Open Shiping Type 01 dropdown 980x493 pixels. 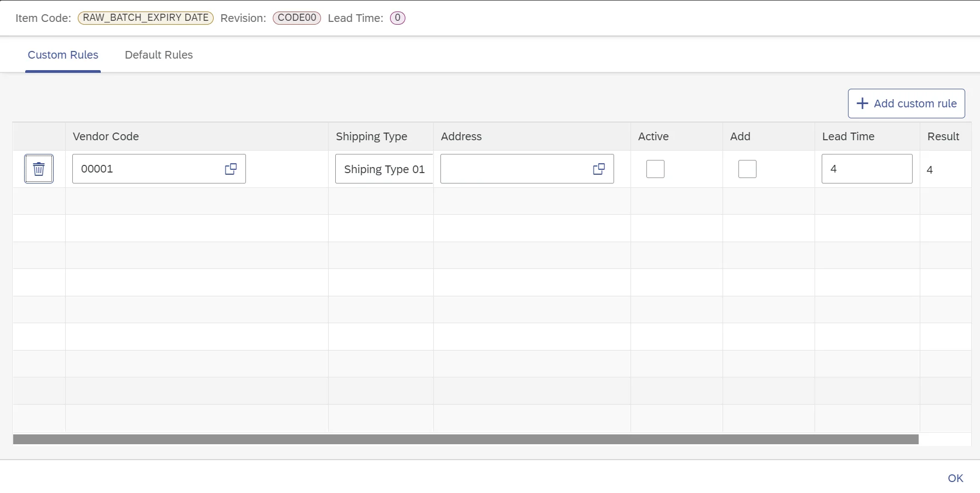(x=384, y=169)
